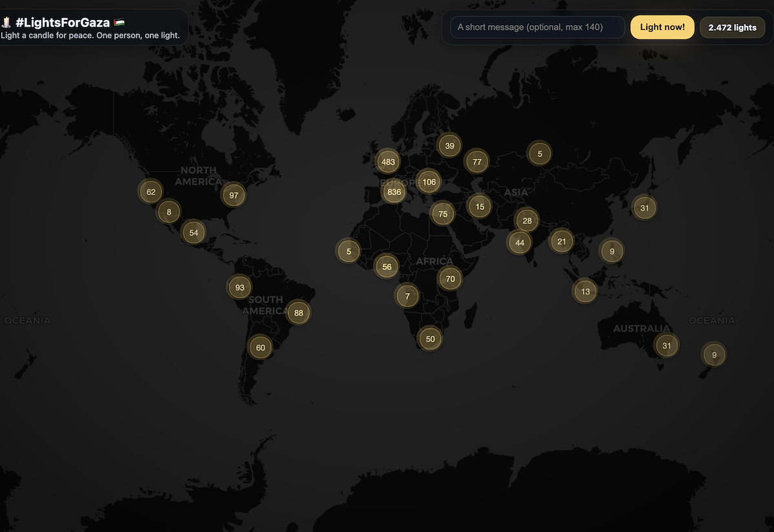The height and width of the screenshot is (532, 774).
Task: Open the 50 cluster in southern Africa
Action: coord(430,339)
